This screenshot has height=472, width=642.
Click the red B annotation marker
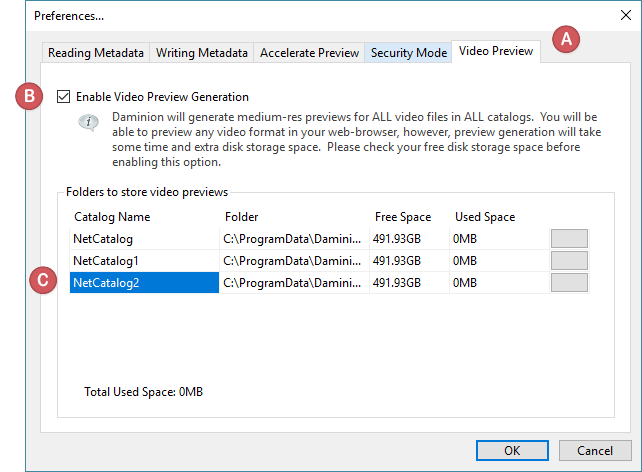[x=30, y=97]
